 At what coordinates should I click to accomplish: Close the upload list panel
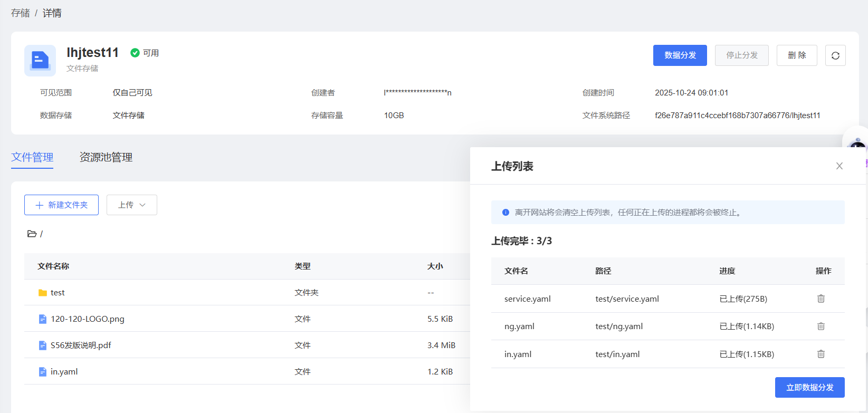[839, 166]
